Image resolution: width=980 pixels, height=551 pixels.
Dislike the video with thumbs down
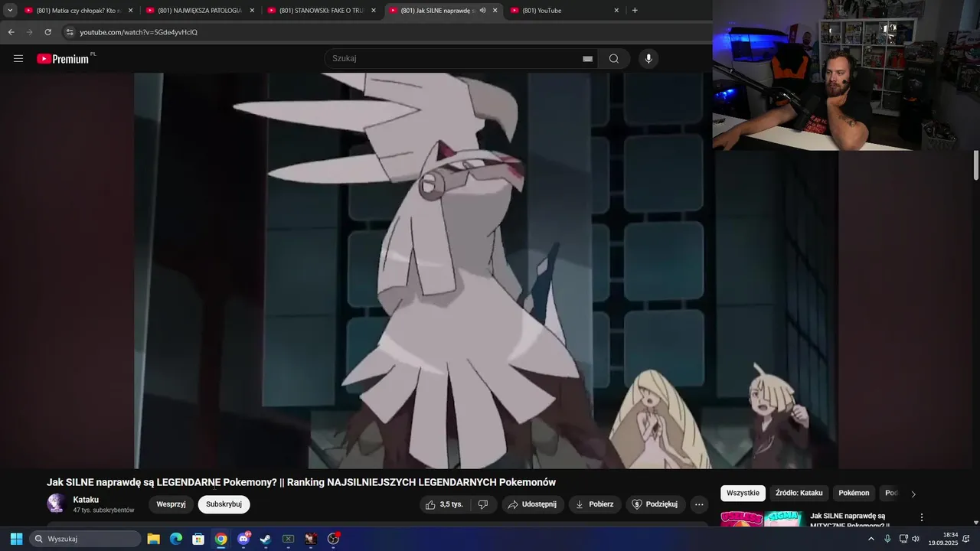(x=483, y=504)
